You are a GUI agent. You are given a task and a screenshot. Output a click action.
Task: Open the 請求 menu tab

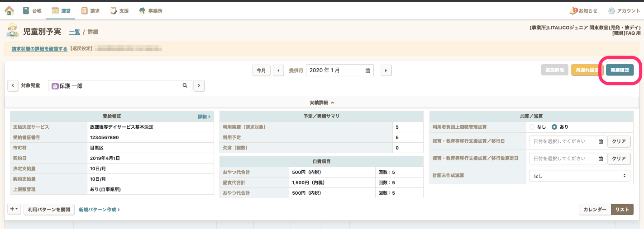click(91, 10)
